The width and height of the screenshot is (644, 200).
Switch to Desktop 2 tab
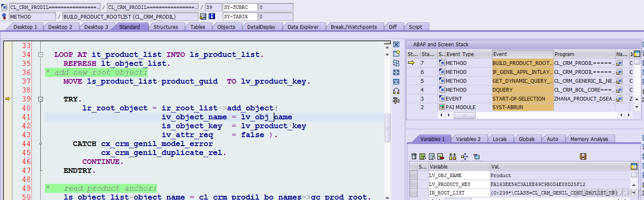coord(60,27)
